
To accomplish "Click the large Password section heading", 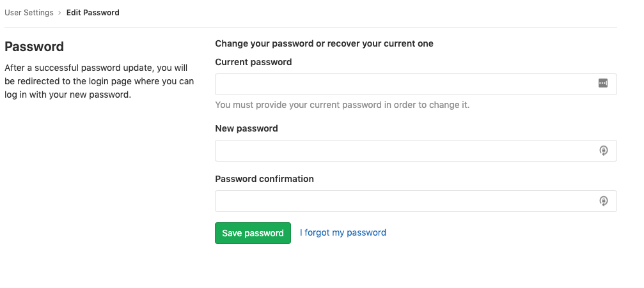I will point(34,47).
